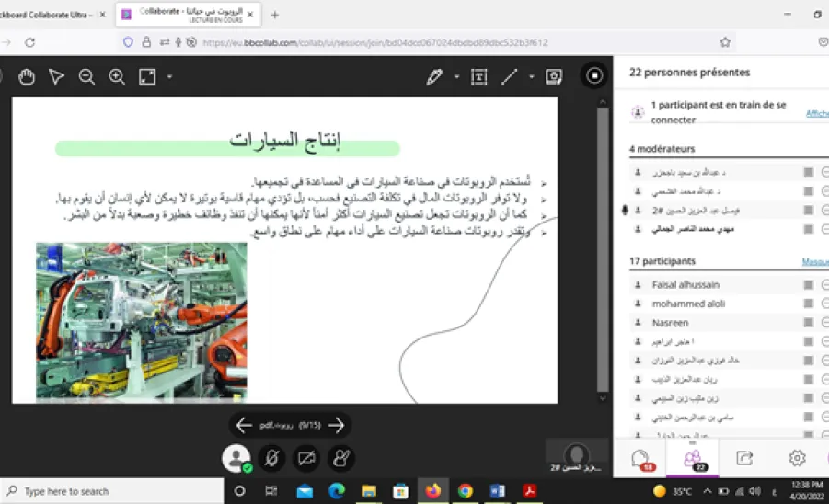The width and height of the screenshot is (829, 504).
Task: Expand the shapes tool dropdown arrow
Action: point(532,77)
